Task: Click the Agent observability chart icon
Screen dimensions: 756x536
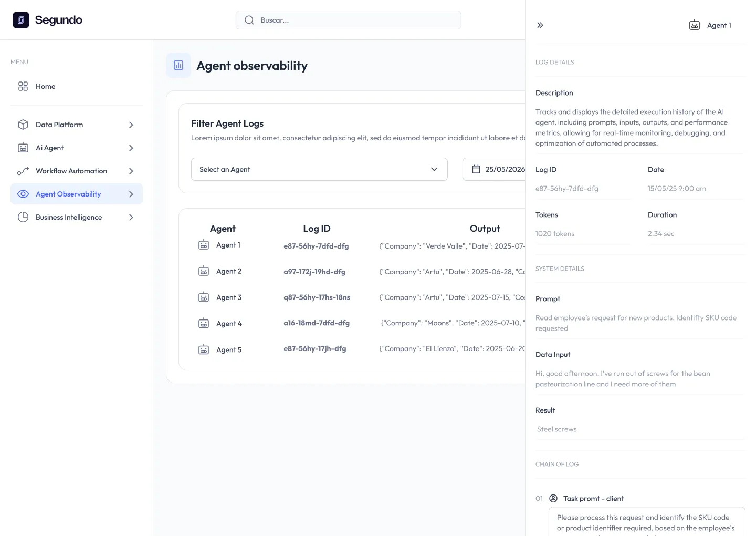Action: 178,65
